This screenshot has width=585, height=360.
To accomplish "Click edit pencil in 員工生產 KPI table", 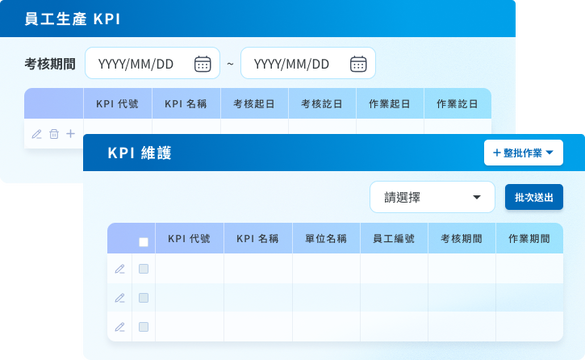I will pyautogui.click(x=37, y=134).
